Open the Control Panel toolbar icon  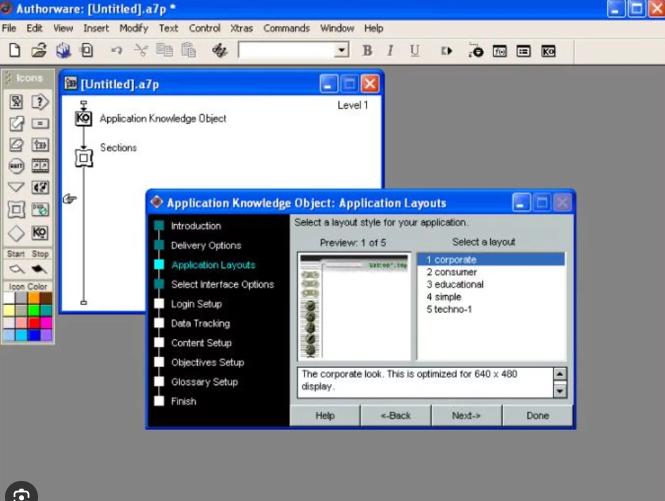coord(476,50)
